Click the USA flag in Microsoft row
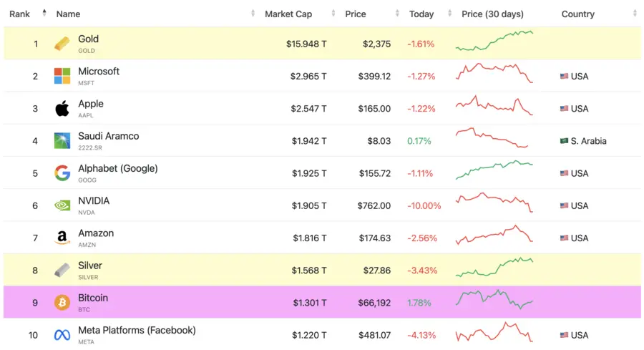This screenshot has height=350, width=644. tap(564, 76)
